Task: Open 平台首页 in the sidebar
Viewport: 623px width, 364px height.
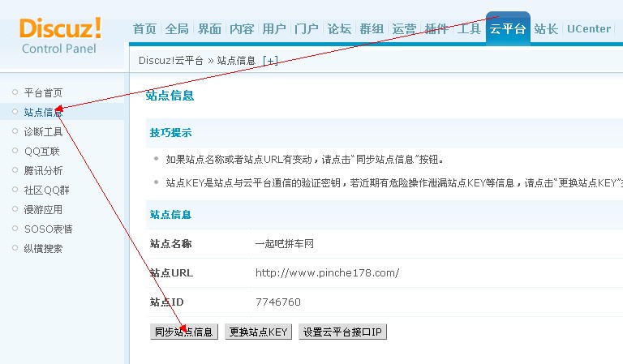Action: (x=43, y=93)
